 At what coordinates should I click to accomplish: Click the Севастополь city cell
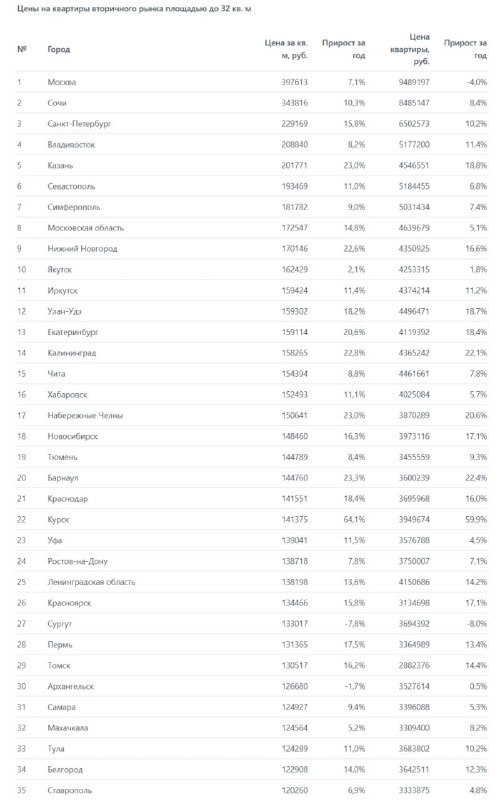71,187
